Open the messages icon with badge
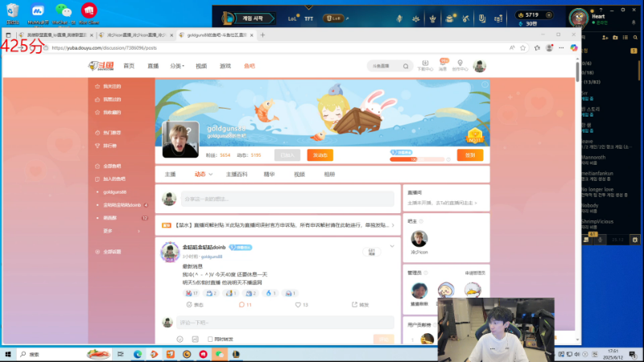644x362 pixels. coord(443,65)
